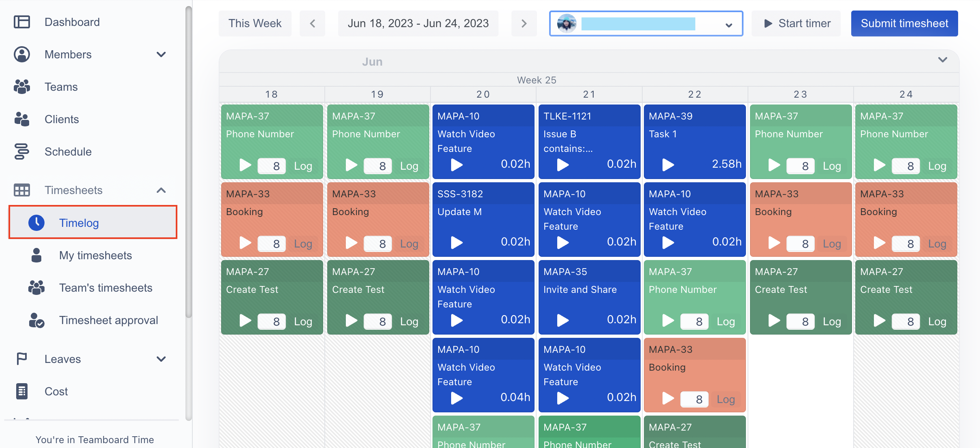Start timer on MAPA-33 Booking card of day 24
This screenshot has height=448, width=980.
[880, 243]
